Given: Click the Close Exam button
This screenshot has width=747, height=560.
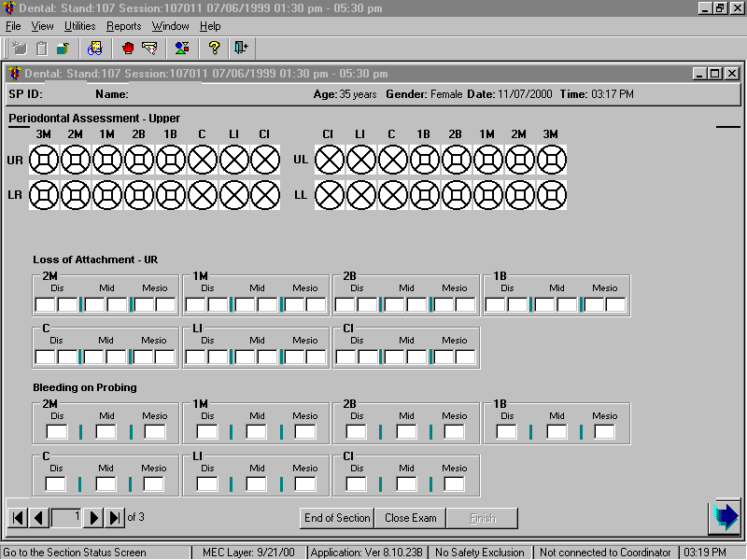Looking at the screenshot, I should [410, 518].
